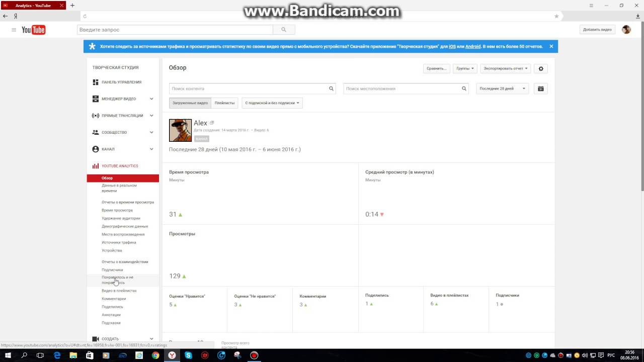Expand the Прямые трансляции section
Image resolution: width=644 pixels, height=362 pixels.
click(151, 116)
